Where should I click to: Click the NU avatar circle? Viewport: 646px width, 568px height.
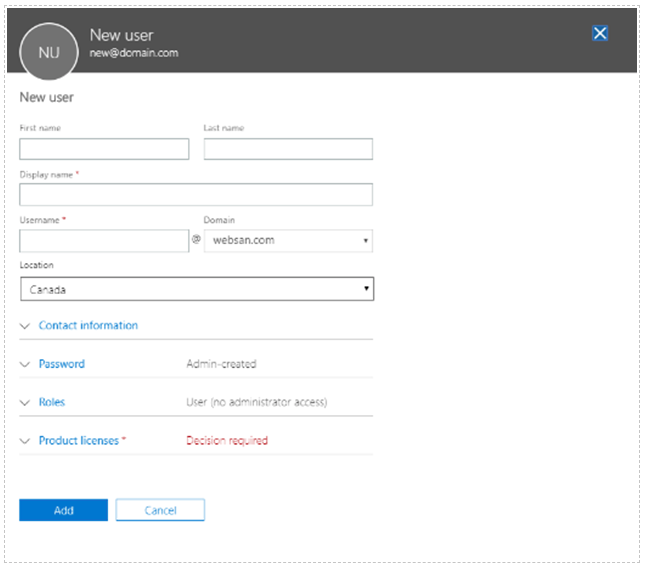coord(49,52)
